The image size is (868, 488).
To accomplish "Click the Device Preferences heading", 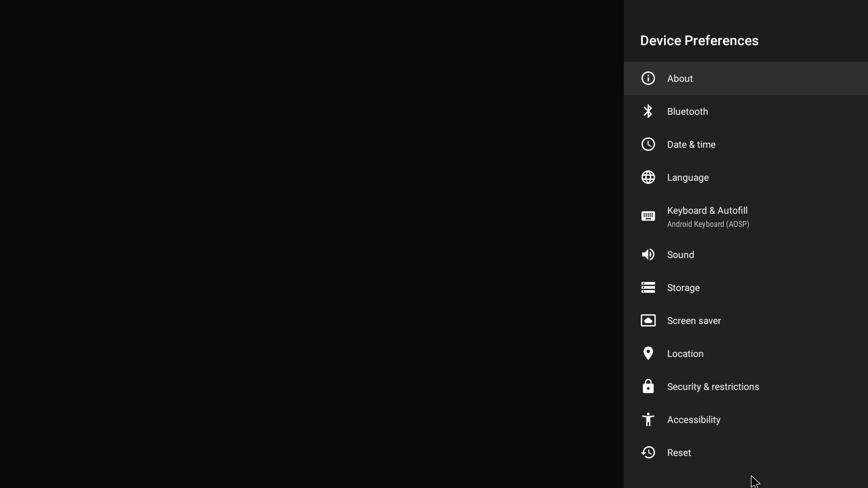I will (x=699, y=41).
